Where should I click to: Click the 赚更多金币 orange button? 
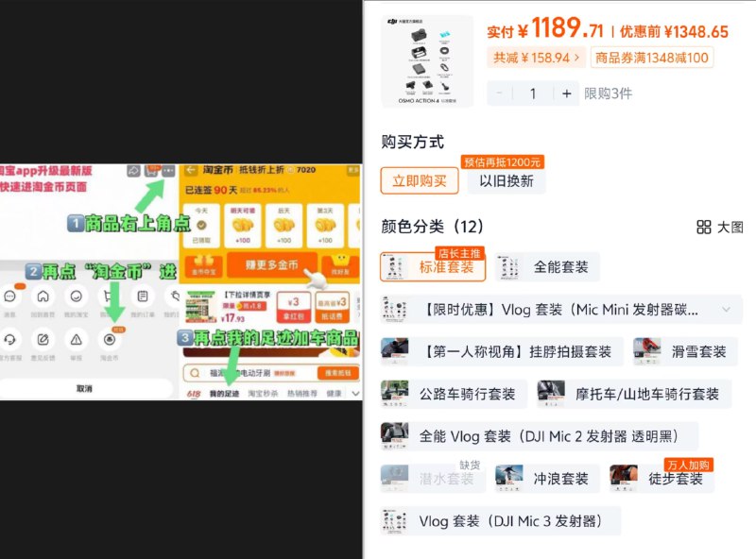(x=272, y=265)
